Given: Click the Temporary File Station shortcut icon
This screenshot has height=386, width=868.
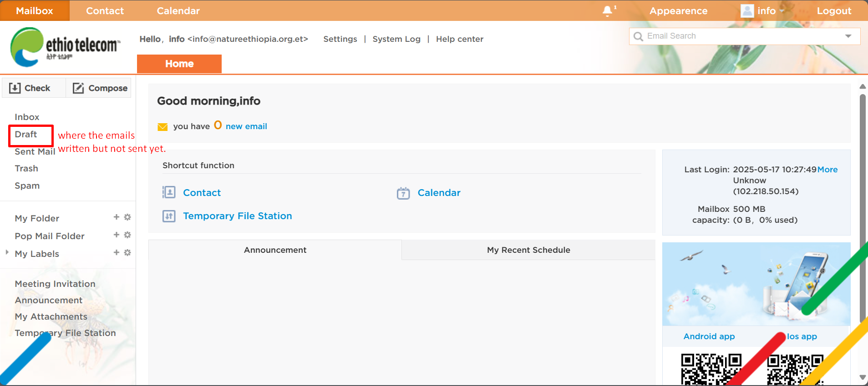Looking at the screenshot, I should (169, 216).
